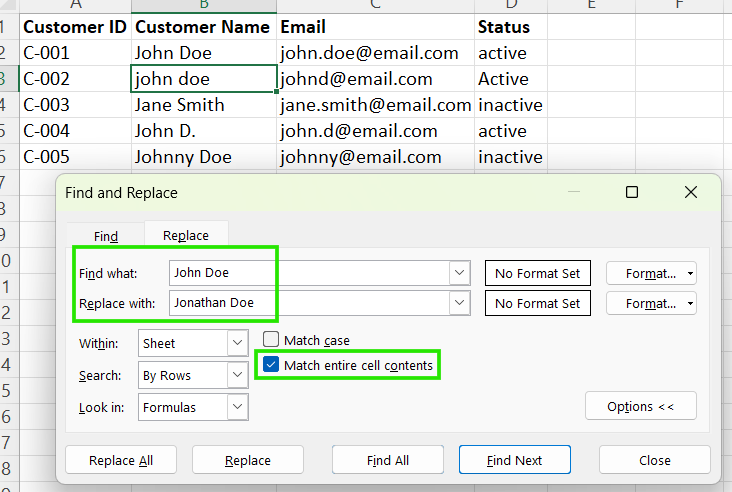Close the Find and Replace dialog with X
This screenshot has height=492, width=732.
coord(691,192)
